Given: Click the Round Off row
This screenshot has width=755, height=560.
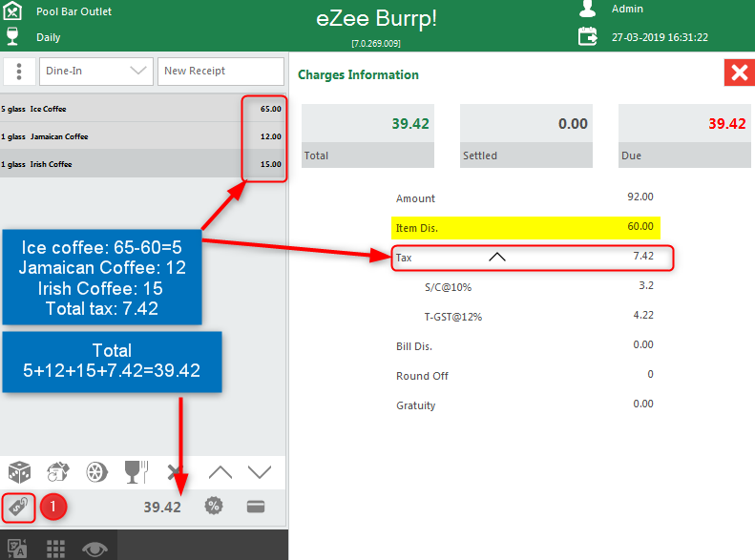Looking at the screenshot, I should [x=525, y=375].
